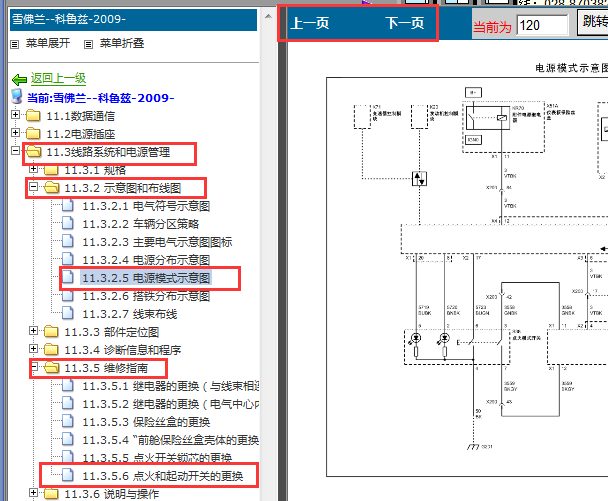The width and height of the screenshot is (608, 501).
Task: Open 11.3.2.1 电气符号示意图
Action: pyautogui.click(x=146, y=206)
